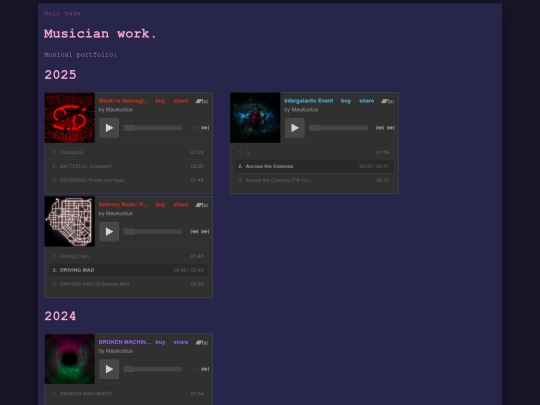Click Maukustus under Delivery Rush title

click(119, 214)
